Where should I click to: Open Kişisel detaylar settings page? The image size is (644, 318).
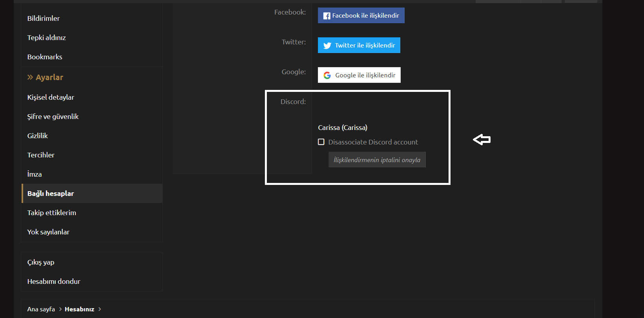point(51,97)
